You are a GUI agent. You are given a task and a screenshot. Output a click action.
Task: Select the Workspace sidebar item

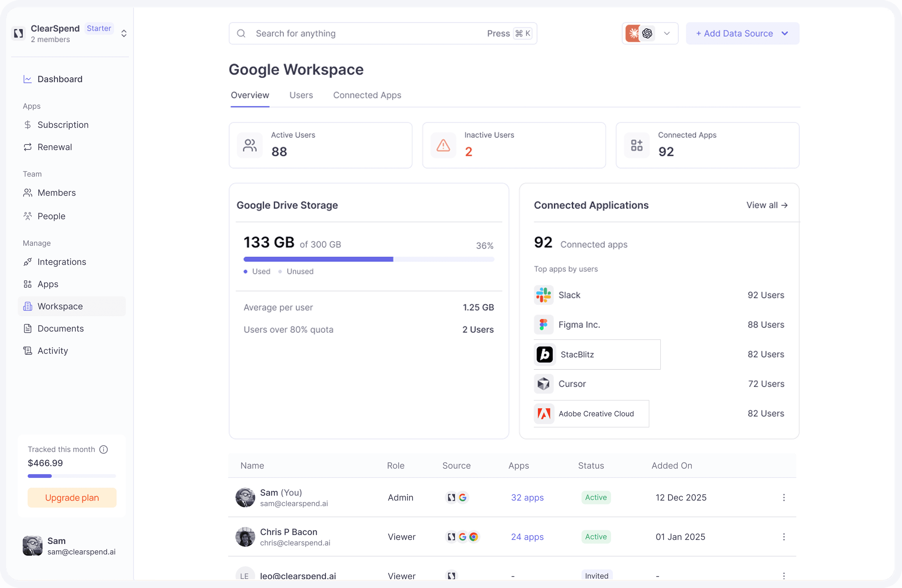coord(71,306)
